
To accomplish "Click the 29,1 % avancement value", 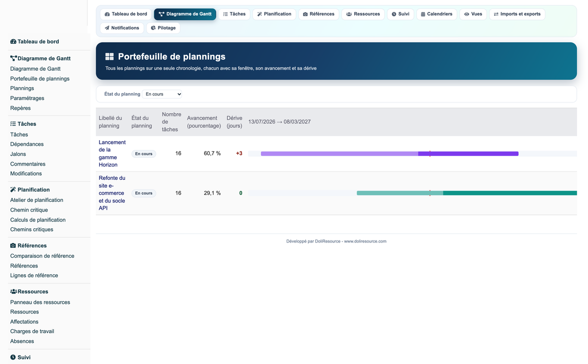I will pyautogui.click(x=212, y=193).
